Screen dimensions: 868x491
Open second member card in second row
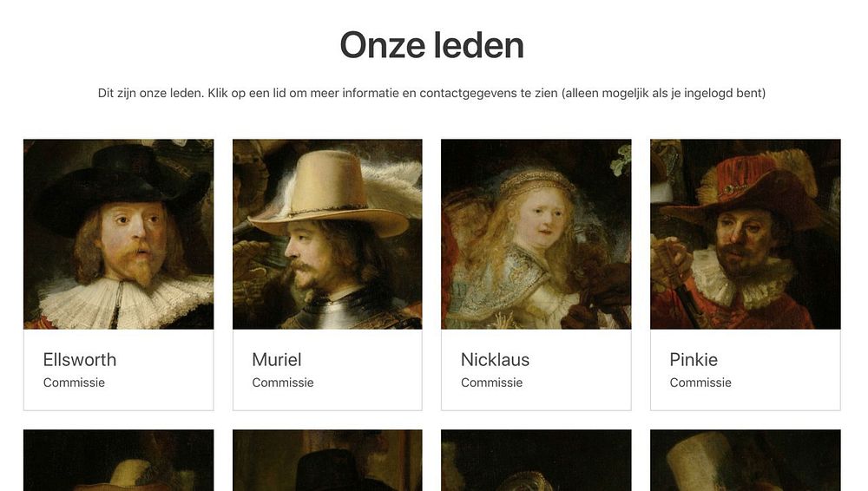point(327,461)
